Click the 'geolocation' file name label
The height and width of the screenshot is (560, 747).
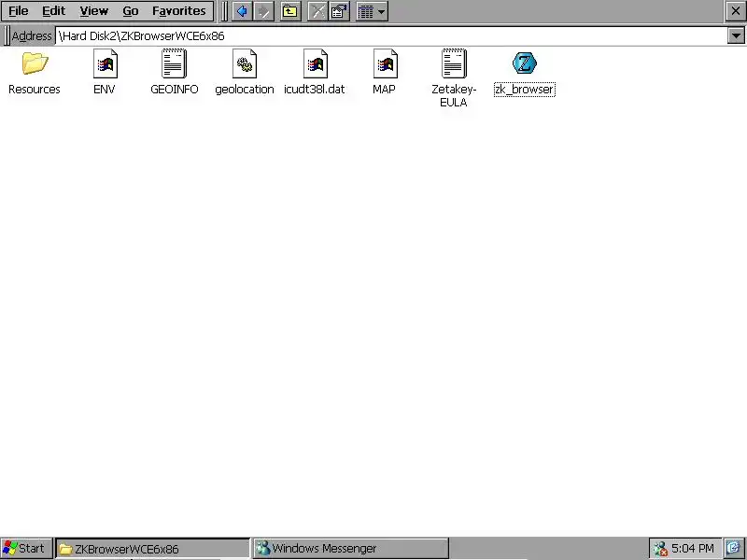pyautogui.click(x=245, y=89)
